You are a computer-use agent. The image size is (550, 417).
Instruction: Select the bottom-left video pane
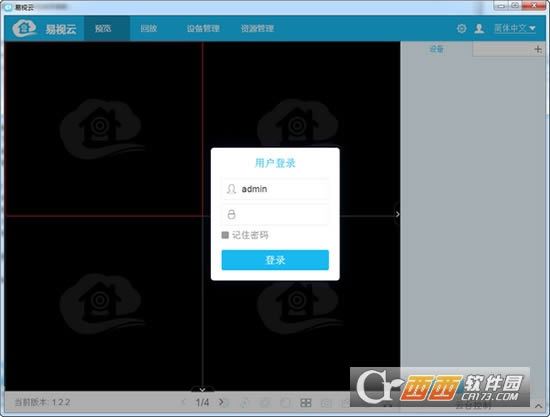[x=104, y=303]
